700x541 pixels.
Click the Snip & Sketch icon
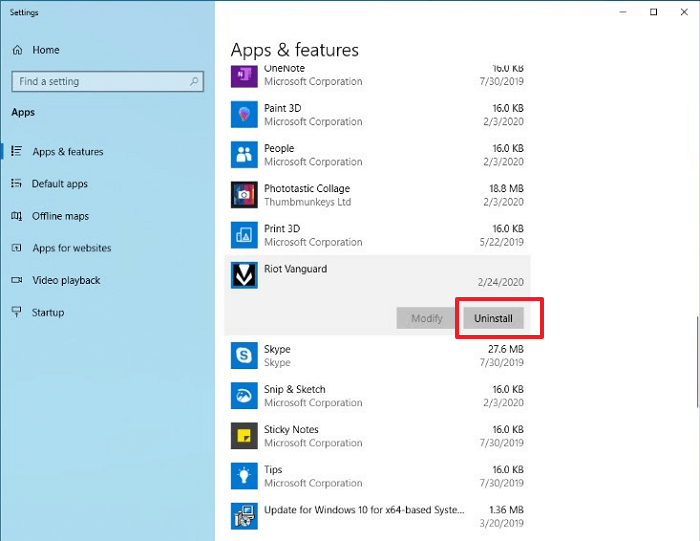(245, 395)
